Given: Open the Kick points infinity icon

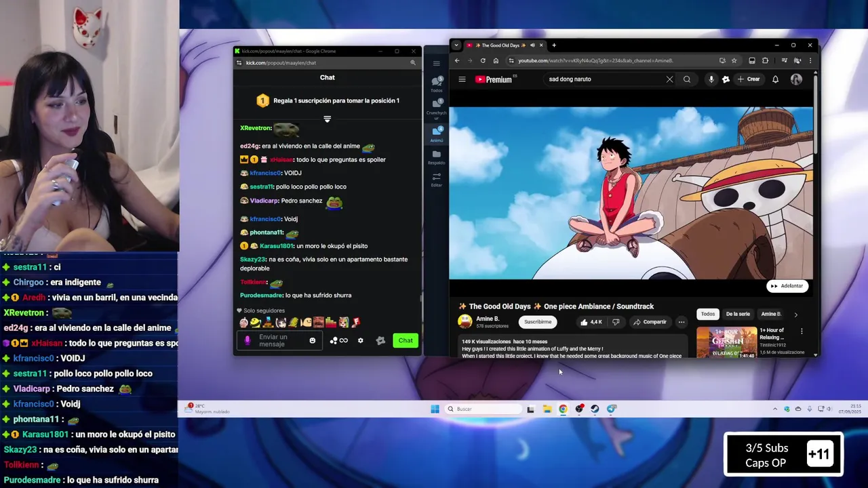Looking at the screenshot, I should [x=339, y=340].
